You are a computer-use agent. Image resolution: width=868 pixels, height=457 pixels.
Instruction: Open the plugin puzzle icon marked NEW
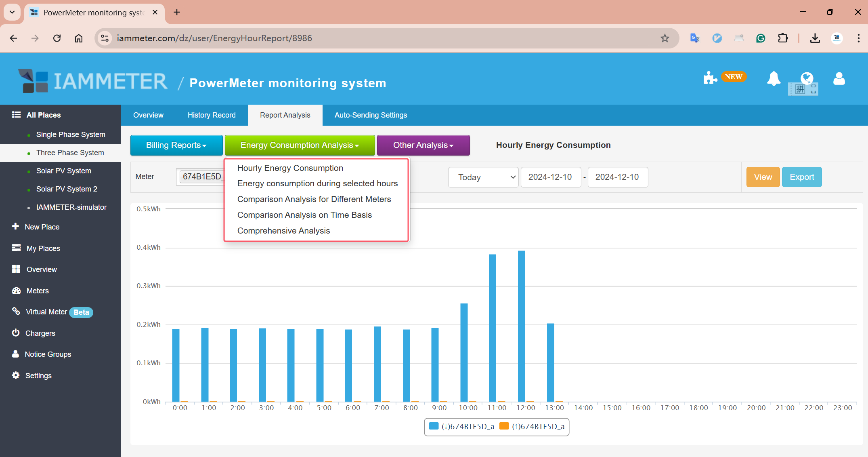(710, 78)
